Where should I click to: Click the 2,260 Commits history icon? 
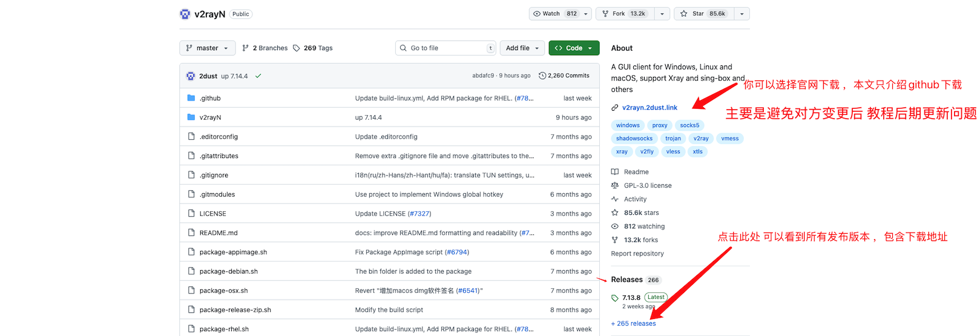click(x=542, y=76)
